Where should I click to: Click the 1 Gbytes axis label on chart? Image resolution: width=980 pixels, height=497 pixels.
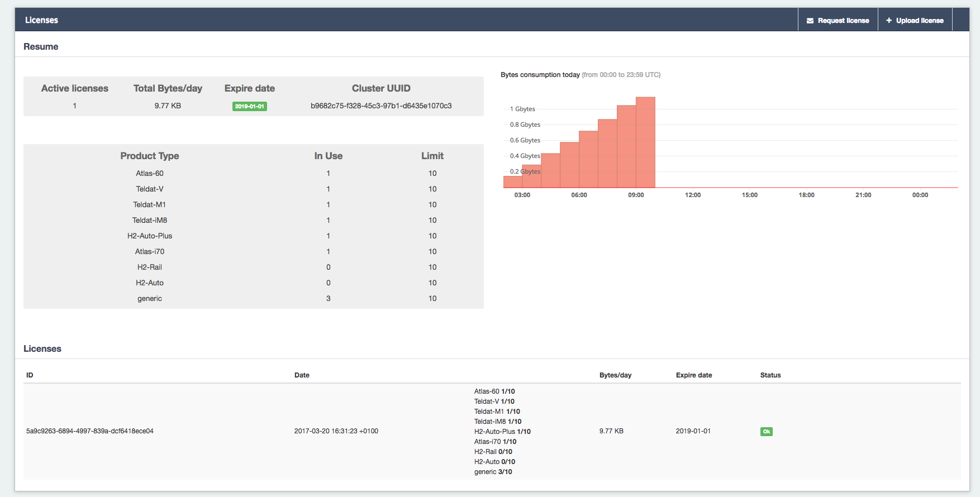coord(522,109)
